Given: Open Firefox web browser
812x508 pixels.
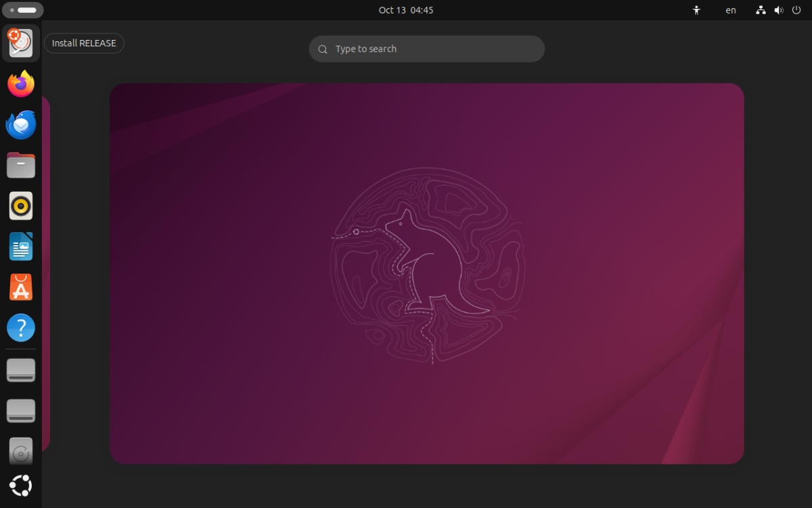Looking at the screenshot, I should click(21, 84).
